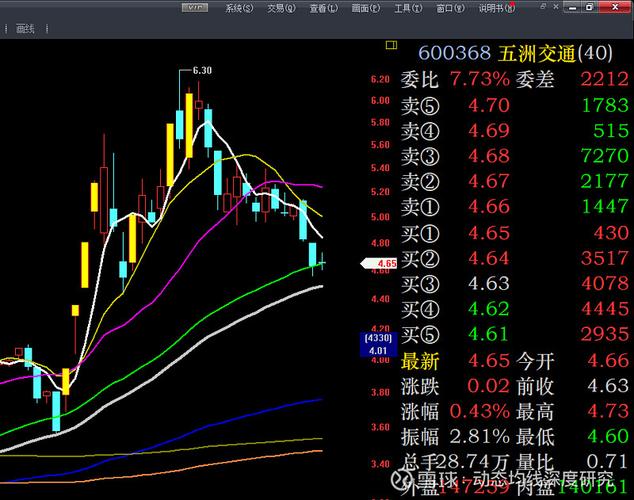Open the 交易(Q) menu
Screen dimensions: 634x500
(281, 8)
